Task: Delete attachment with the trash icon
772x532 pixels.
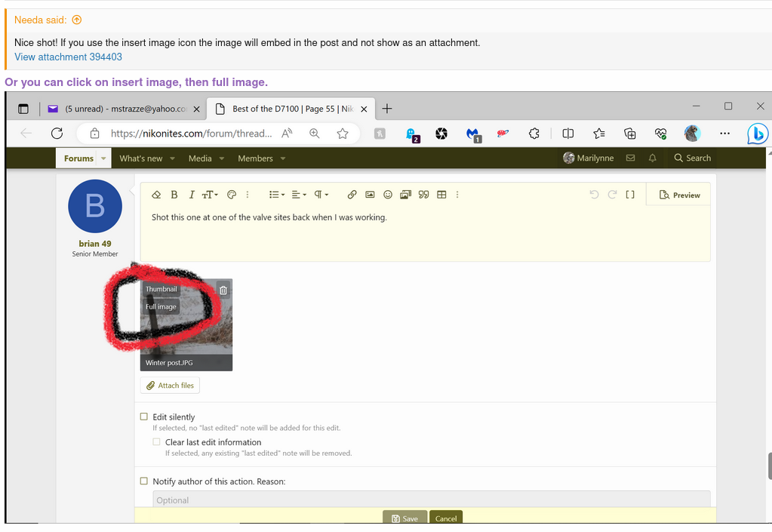Action: click(x=223, y=290)
